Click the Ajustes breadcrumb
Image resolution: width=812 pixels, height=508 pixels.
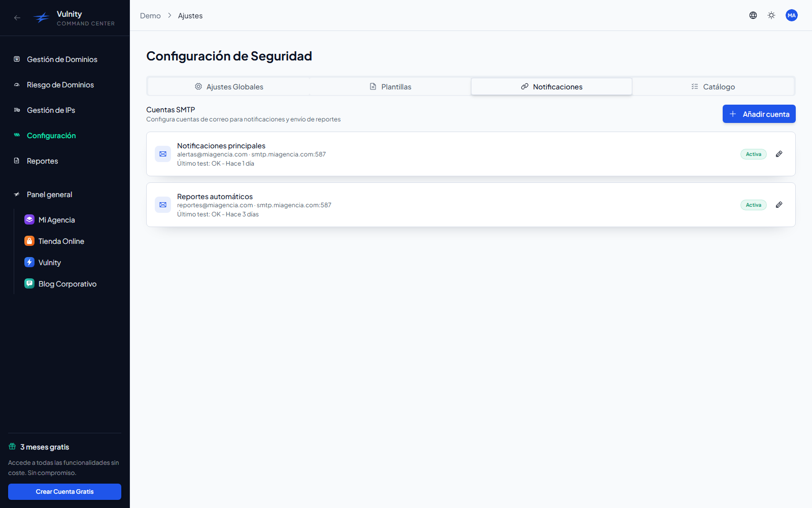(x=190, y=16)
